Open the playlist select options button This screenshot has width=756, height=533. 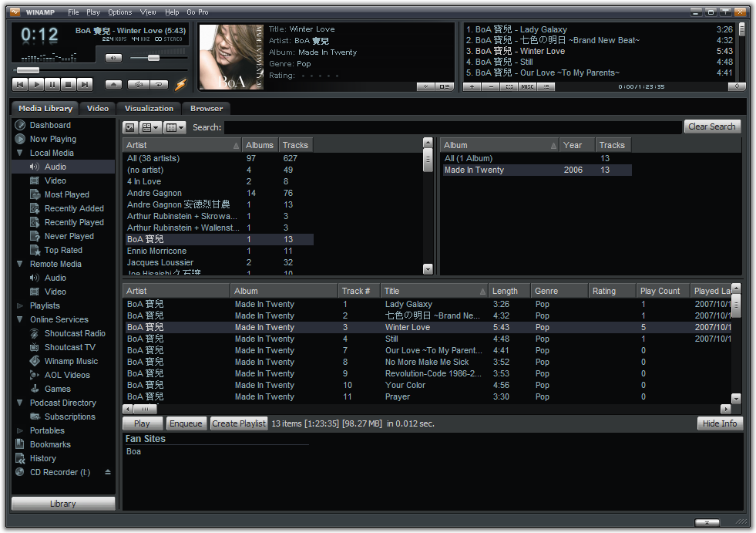pos(509,87)
